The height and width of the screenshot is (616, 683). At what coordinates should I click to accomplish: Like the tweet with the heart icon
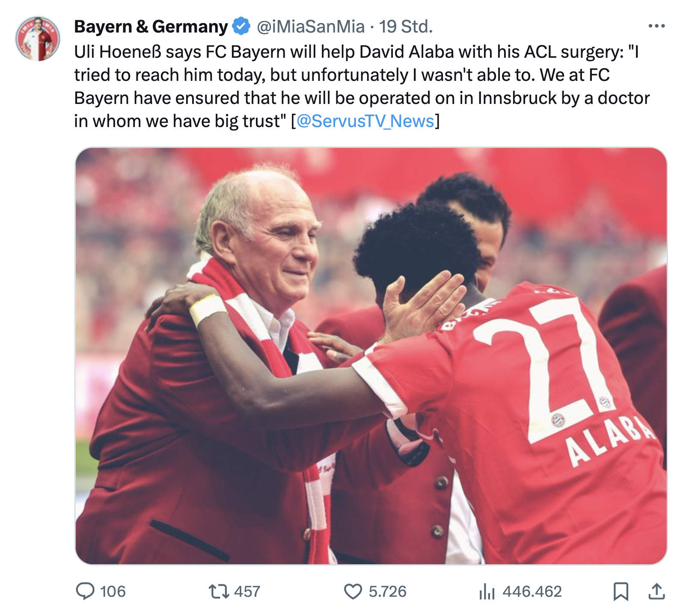[x=353, y=592]
